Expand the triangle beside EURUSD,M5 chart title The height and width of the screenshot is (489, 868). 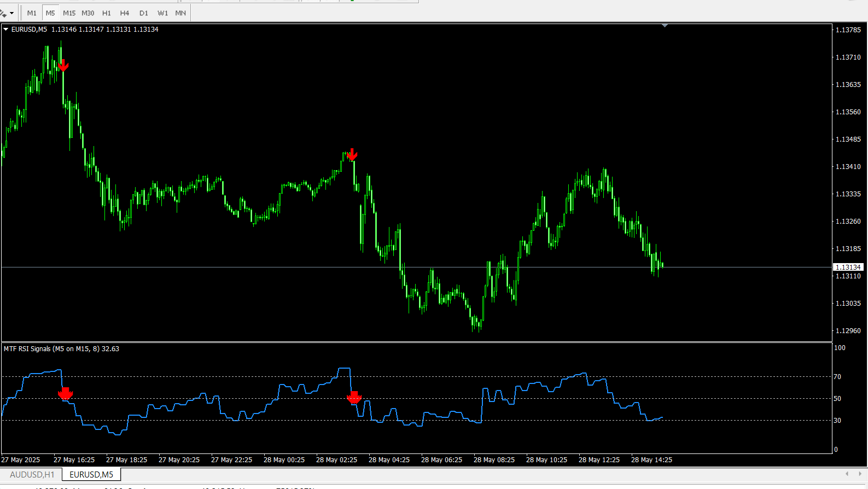point(6,30)
